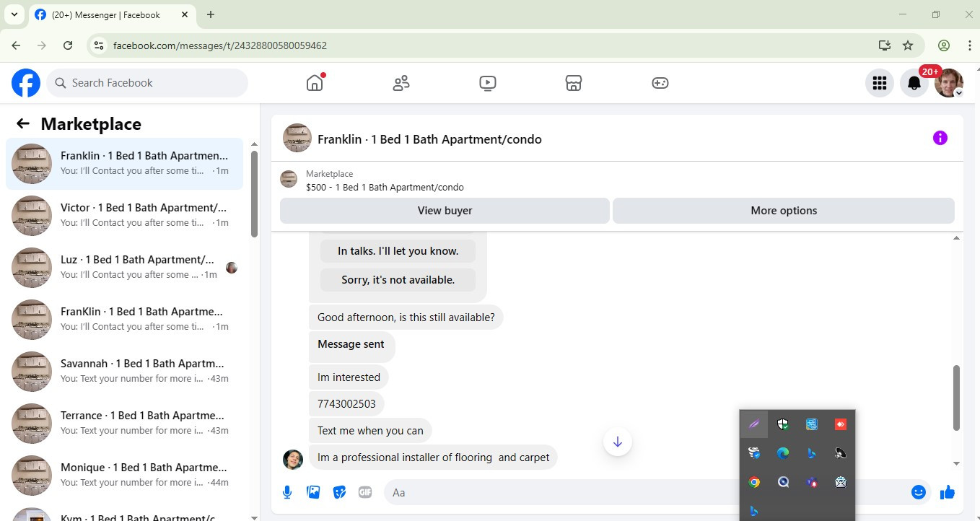Open the Facebook home logo
980x521 pixels.
[x=26, y=83]
